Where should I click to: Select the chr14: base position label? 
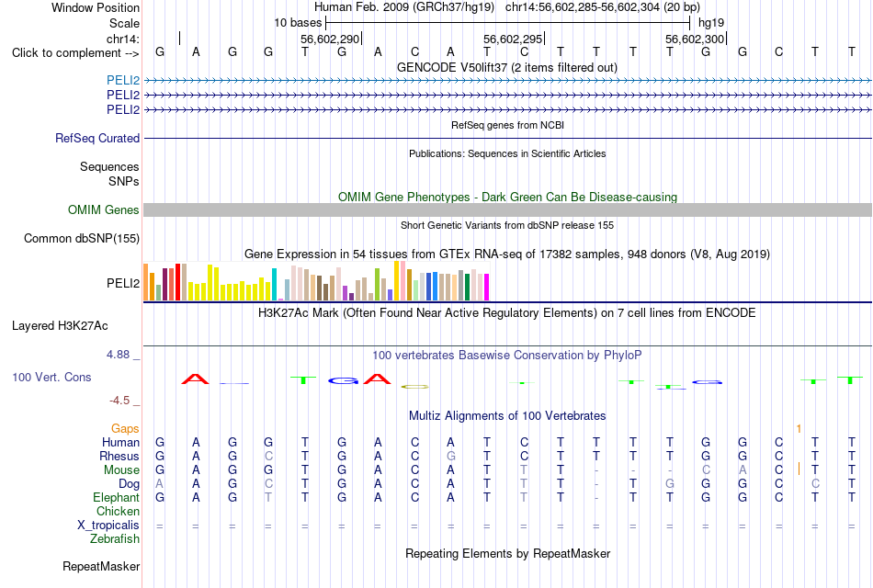(x=122, y=39)
